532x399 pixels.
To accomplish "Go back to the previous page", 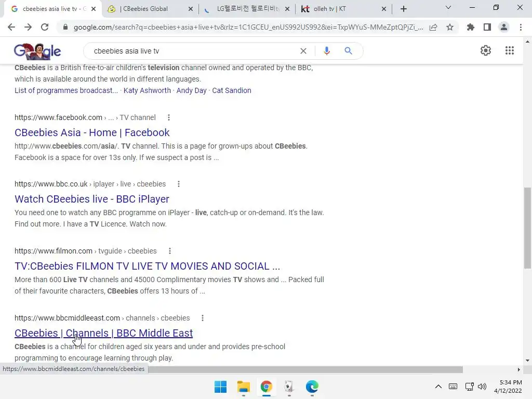I will tap(11, 27).
